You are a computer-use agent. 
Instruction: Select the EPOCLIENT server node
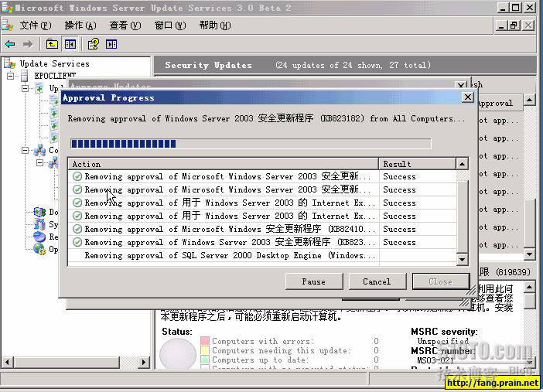(55, 76)
